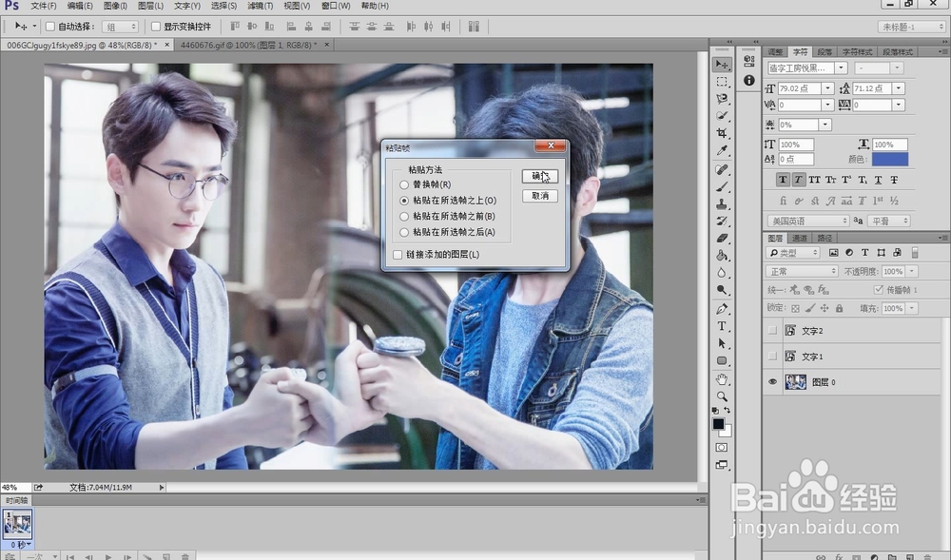Image resolution: width=951 pixels, height=560 pixels.
Task: Open the 美国英语 language dropdown
Action: [807, 221]
